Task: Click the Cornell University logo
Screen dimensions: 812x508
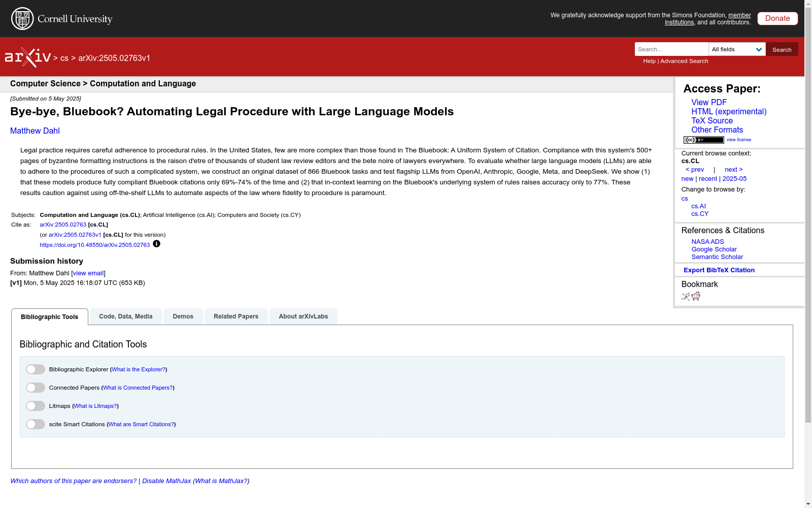Action: [x=61, y=18]
